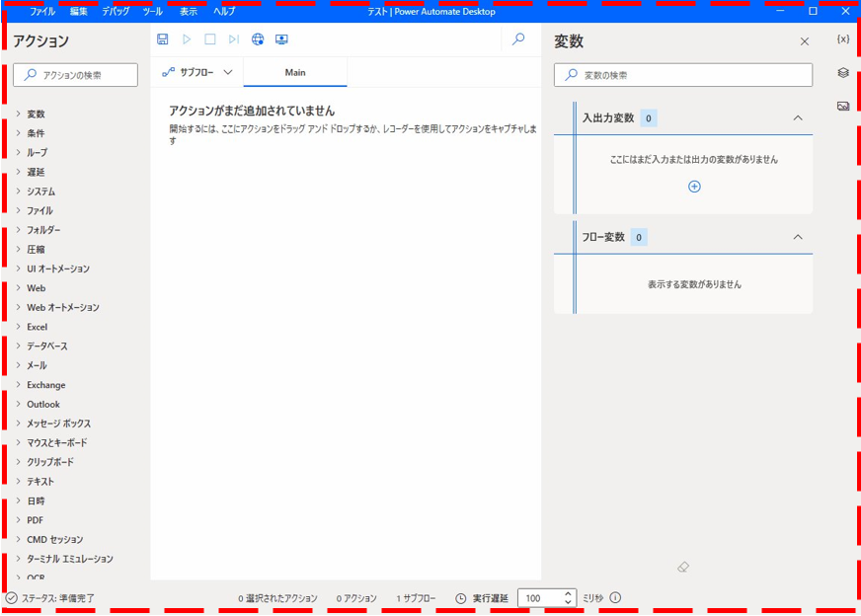861x616 pixels.
Task: Click the 0 選択されたアクション status text
Action: [277, 598]
